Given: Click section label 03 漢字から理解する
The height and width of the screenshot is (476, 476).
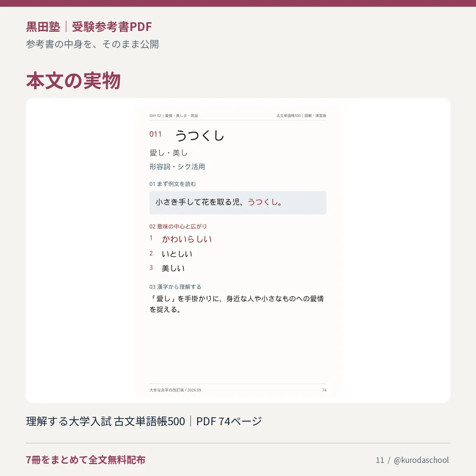Looking at the screenshot, I should click(175, 287).
